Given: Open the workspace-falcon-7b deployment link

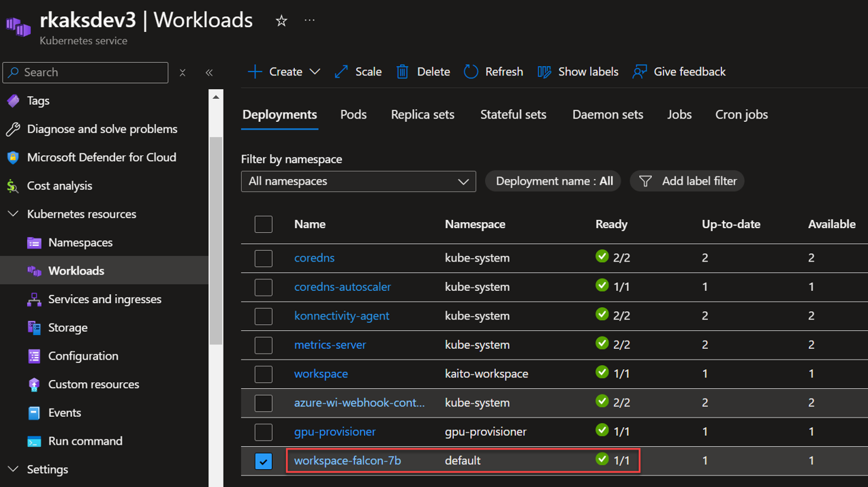Looking at the screenshot, I should tap(347, 461).
